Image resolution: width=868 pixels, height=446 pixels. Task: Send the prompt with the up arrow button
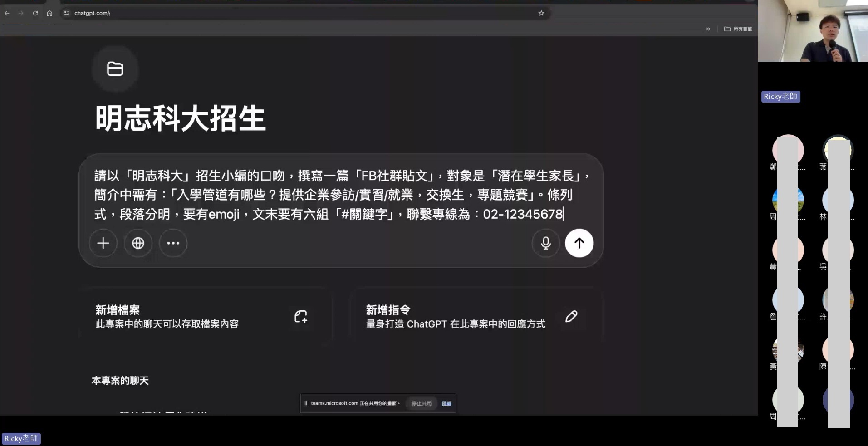[x=579, y=243]
